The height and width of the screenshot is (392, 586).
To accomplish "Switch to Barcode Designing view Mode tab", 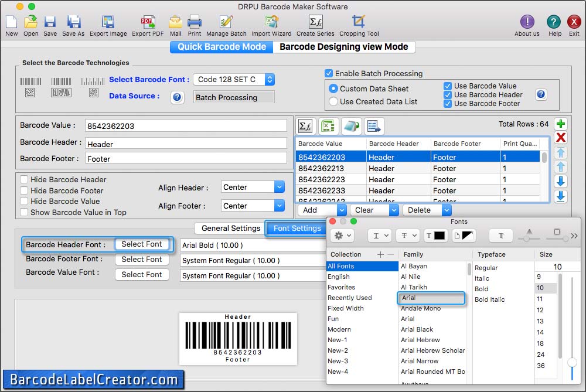I will pos(344,47).
